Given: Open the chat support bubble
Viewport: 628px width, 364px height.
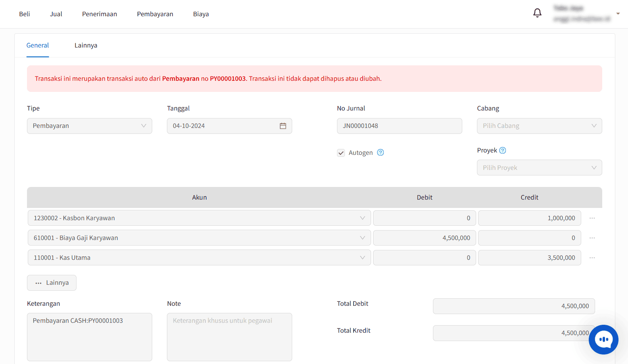Looking at the screenshot, I should click(x=603, y=339).
